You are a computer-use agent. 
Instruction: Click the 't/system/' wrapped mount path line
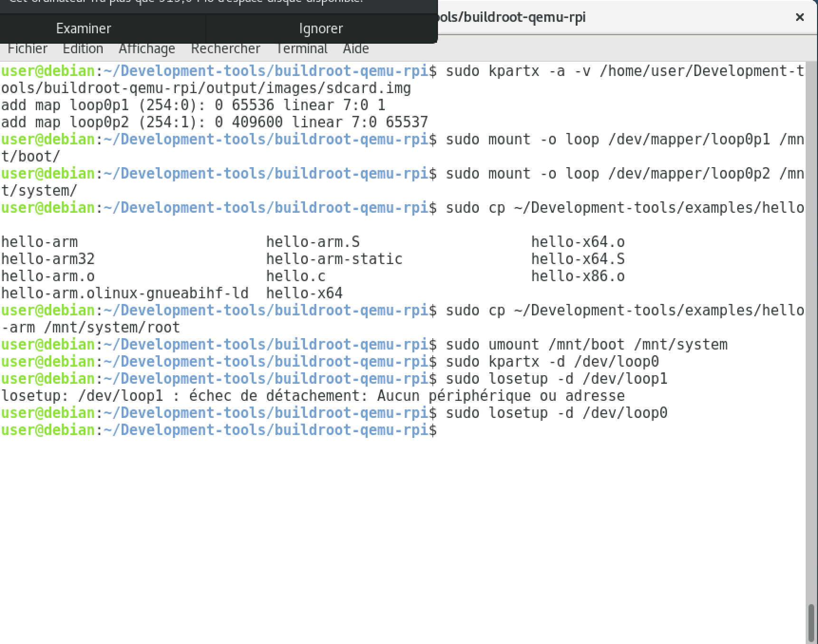point(39,190)
